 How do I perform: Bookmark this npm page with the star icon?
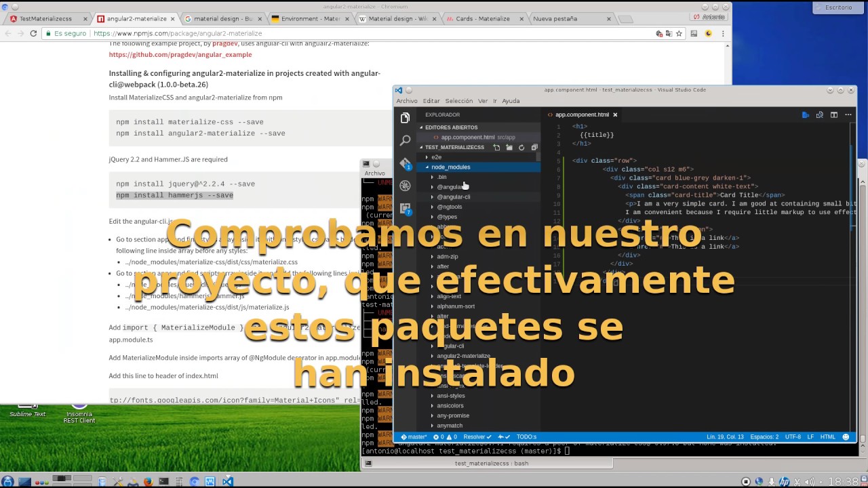pos(679,33)
